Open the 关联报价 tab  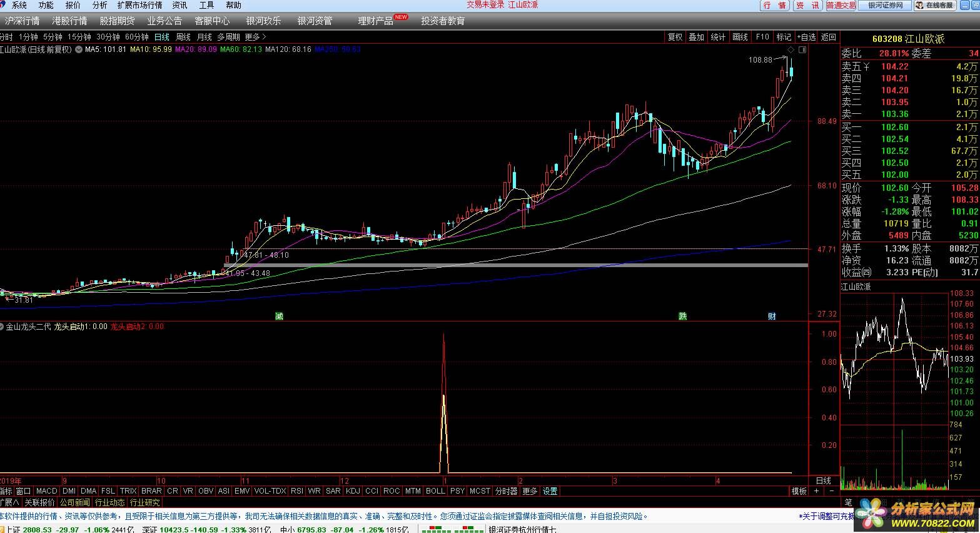(x=39, y=502)
